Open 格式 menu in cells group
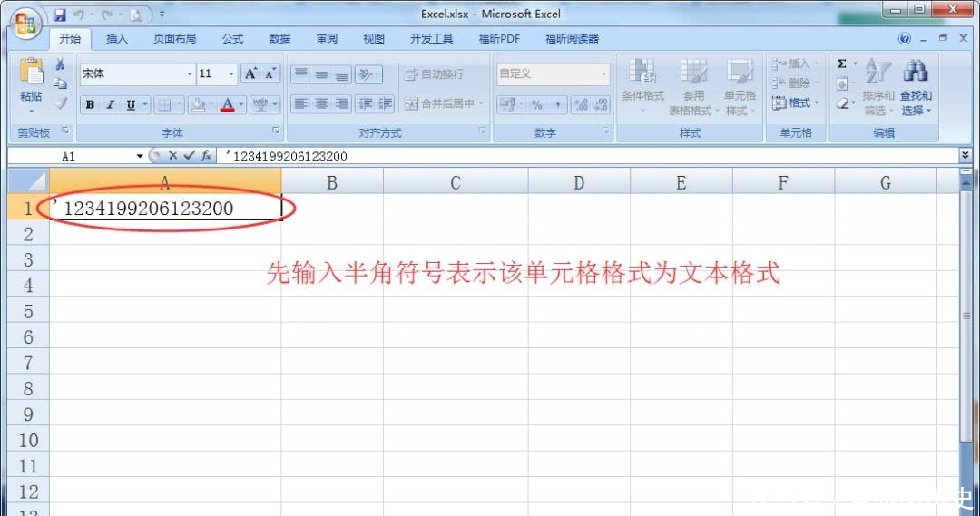The image size is (980, 516). point(795,103)
